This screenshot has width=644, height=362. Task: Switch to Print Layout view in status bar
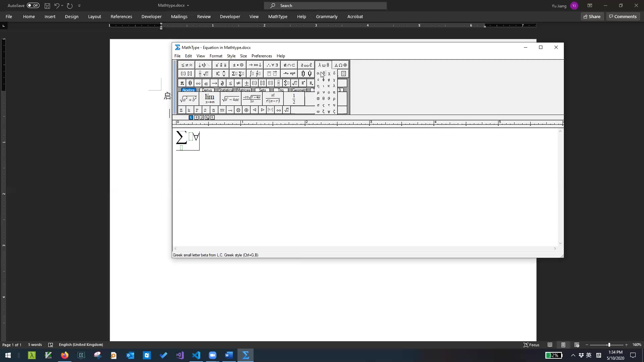[x=563, y=345]
